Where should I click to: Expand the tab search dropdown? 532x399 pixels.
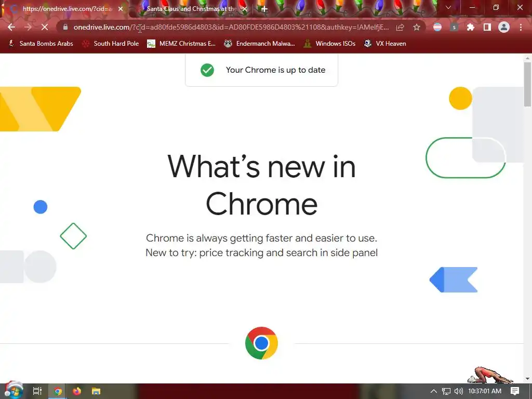pyautogui.click(x=448, y=7)
